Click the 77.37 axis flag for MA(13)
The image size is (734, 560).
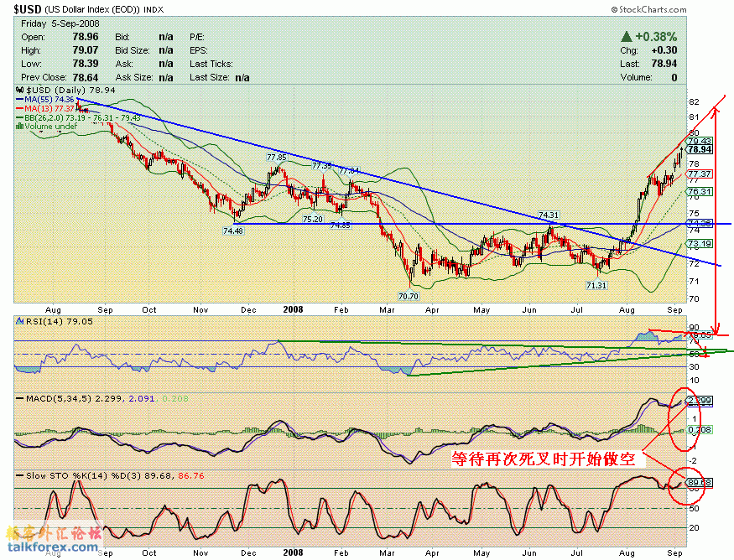coord(700,174)
